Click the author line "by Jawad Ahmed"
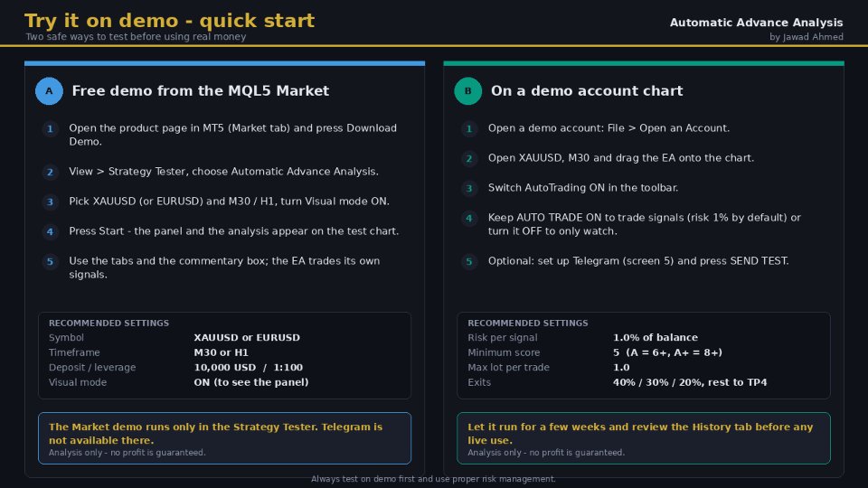 point(806,37)
